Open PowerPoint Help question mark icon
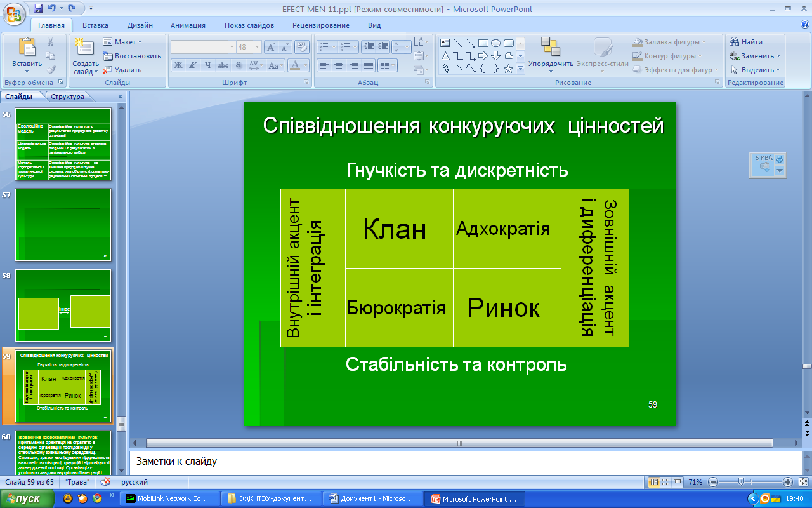812x508 pixels. pos(805,25)
